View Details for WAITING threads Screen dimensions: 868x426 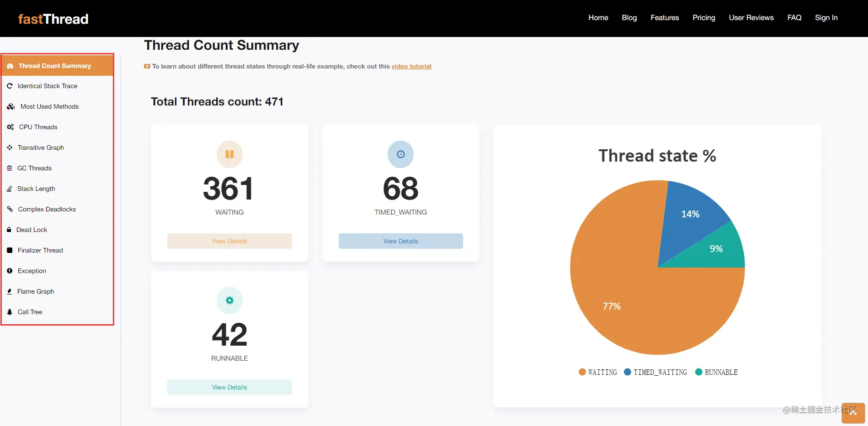(229, 241)
